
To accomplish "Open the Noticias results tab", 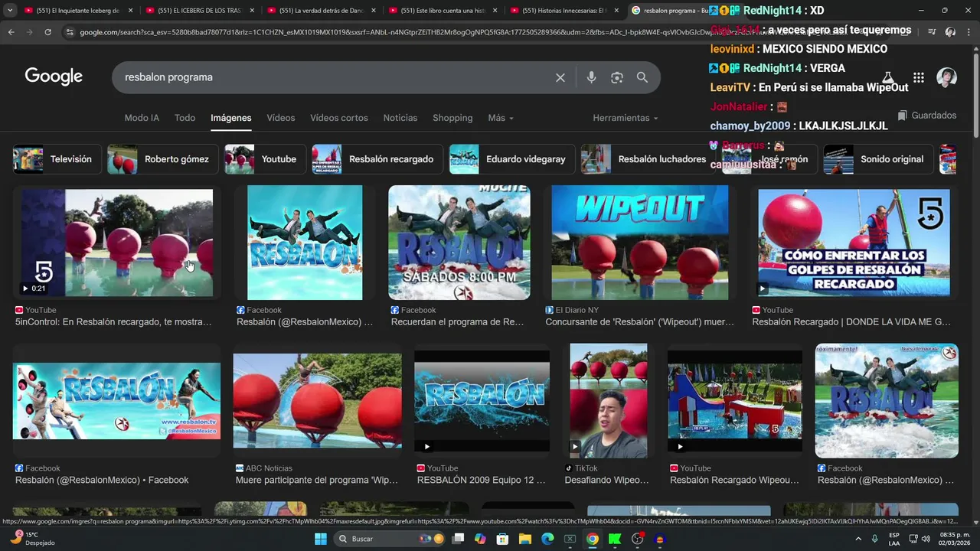I will coord(400,118).
